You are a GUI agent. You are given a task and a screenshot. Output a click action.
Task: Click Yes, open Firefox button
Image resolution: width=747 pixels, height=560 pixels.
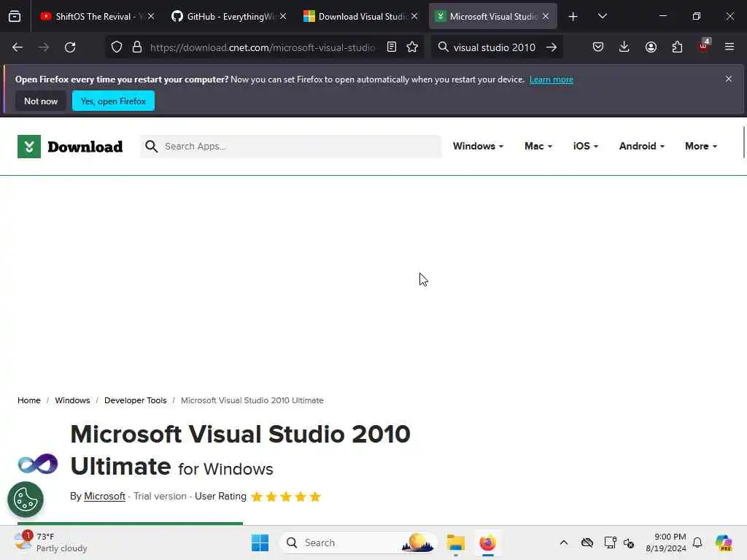pyautogui.click(x=113, y=101)
